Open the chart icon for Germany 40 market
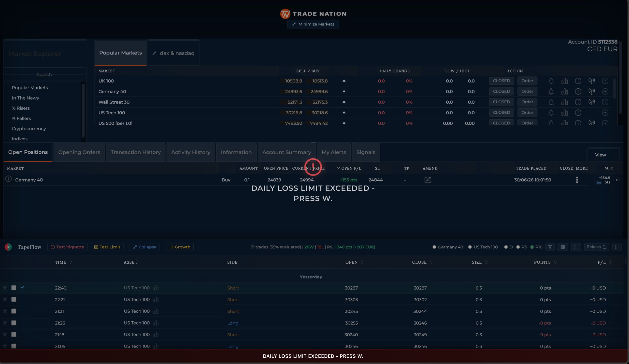The image size is (629, 364). pyautogui.click(x=564, y=92)
